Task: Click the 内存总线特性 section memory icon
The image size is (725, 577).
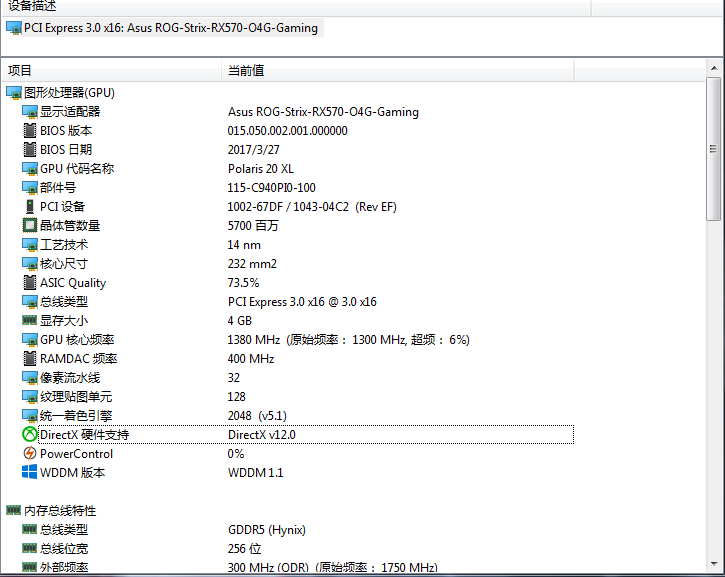Action: pos(14,510)
